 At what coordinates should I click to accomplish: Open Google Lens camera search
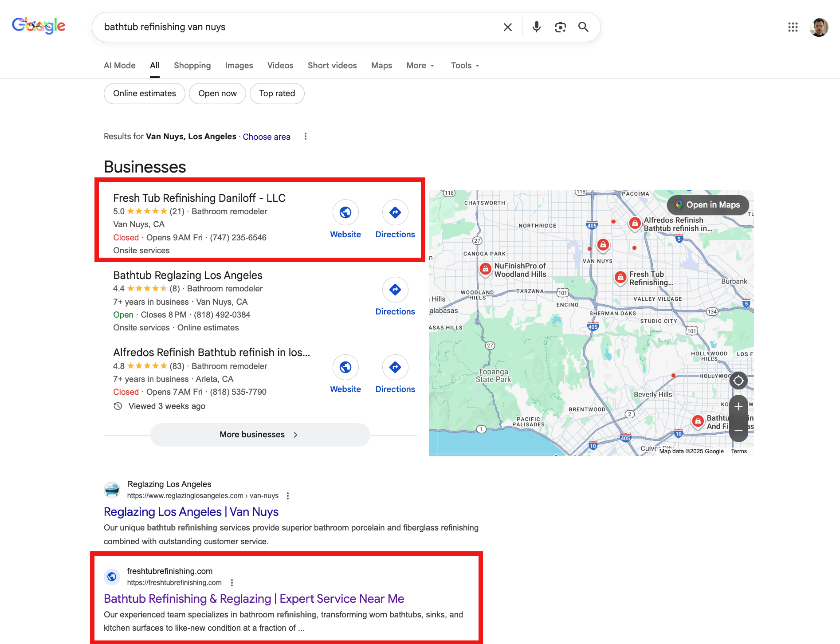pyautogui.click(x=560, y=27)
